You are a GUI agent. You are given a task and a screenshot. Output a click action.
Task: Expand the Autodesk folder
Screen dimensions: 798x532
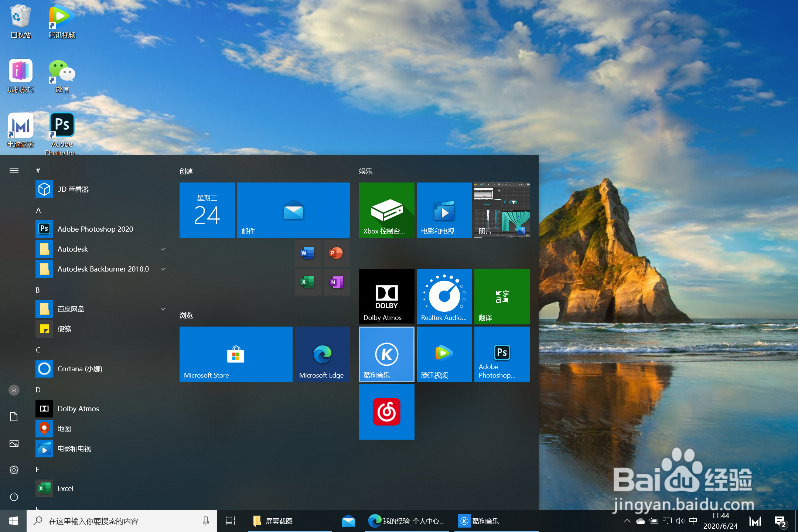pyautogui.click(x=163, y=249)
